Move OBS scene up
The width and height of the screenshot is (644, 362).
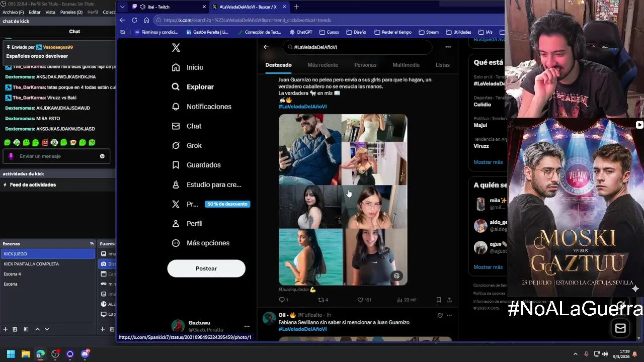tap(37, 329)
